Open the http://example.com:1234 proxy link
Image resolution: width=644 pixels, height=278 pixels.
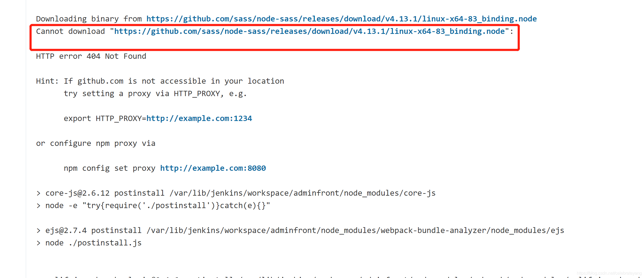pos(199,118)
